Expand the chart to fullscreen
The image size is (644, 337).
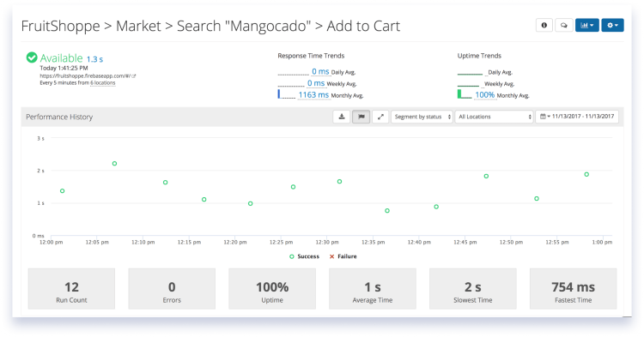click(380, 117)
